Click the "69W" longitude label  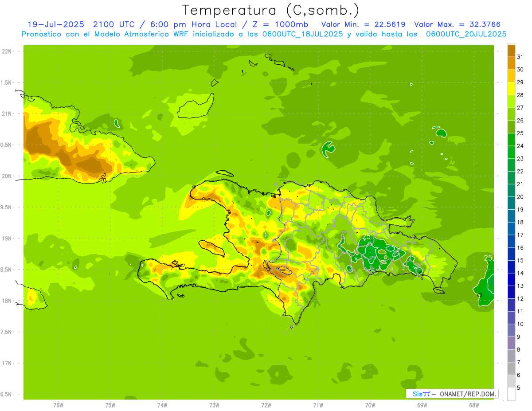[422, 405]
